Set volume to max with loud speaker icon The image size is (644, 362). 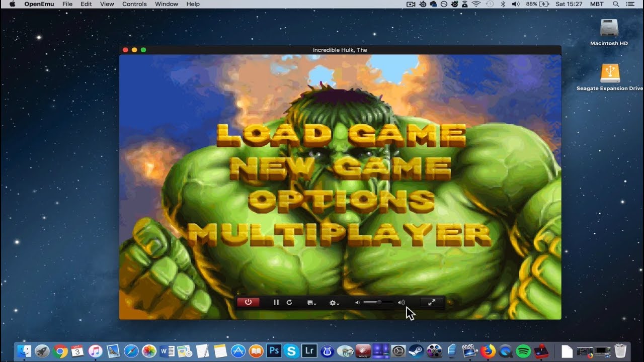coord(401,303)
